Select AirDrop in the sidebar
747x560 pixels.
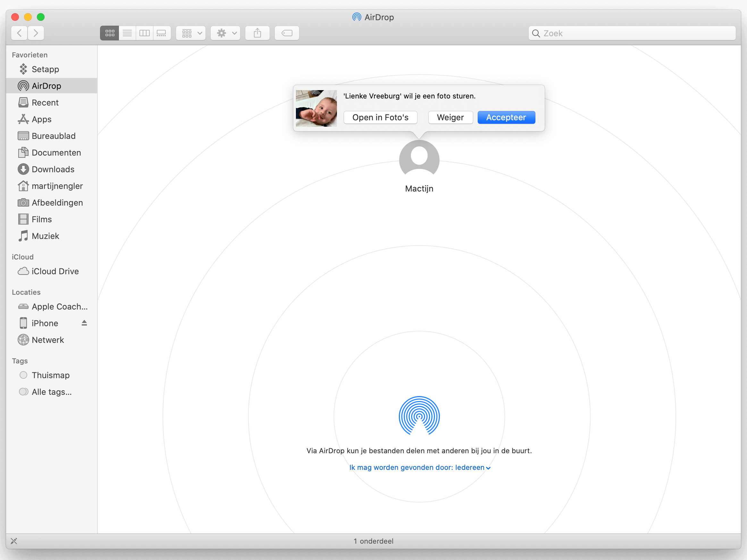(x=52, y=86)
